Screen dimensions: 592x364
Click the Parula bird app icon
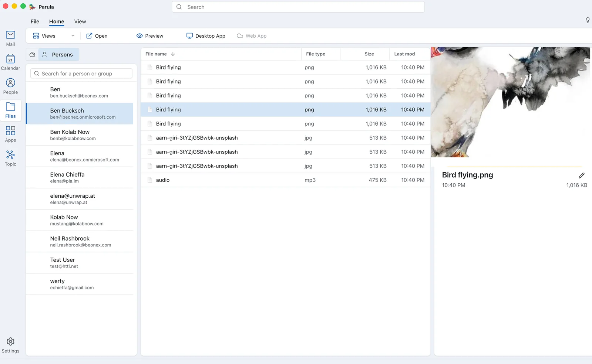point(33,7)
